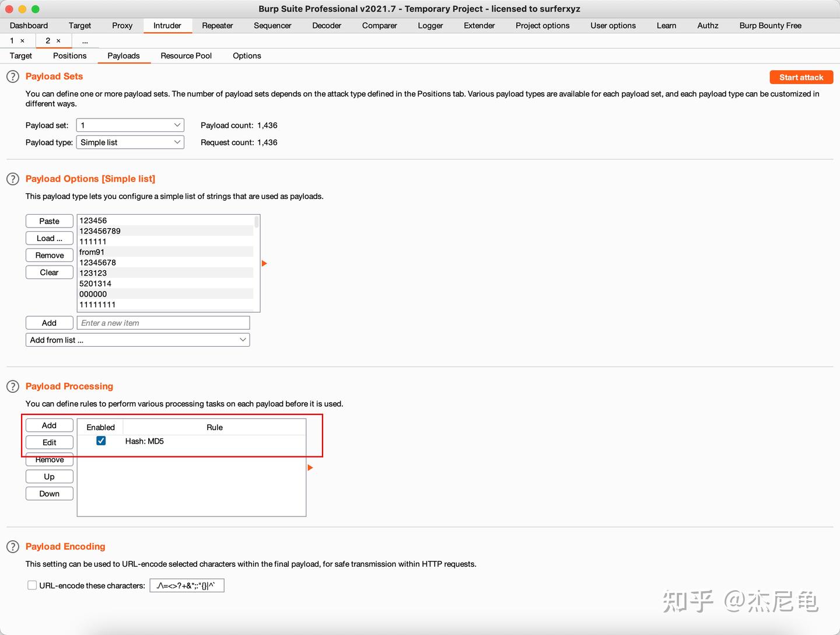Open the Payload set dropdown
Viewport: 840px width, 635px height.
click(130, 125)
